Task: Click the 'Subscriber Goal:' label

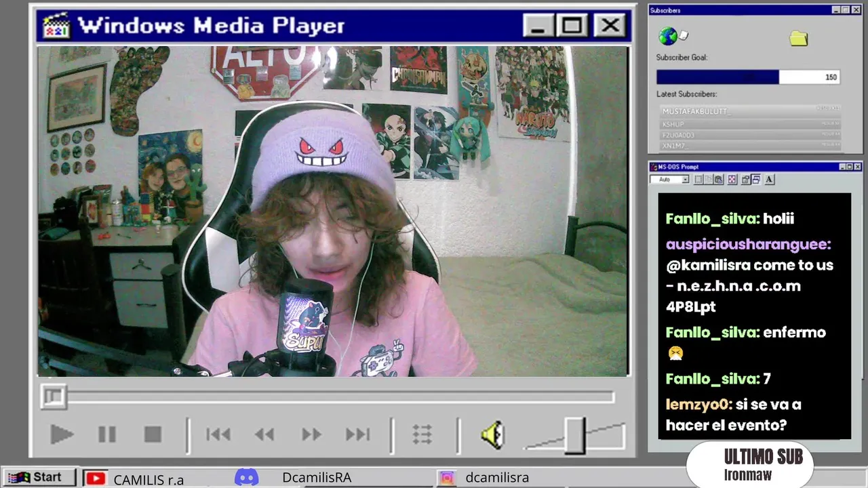Action: point(682,58)
